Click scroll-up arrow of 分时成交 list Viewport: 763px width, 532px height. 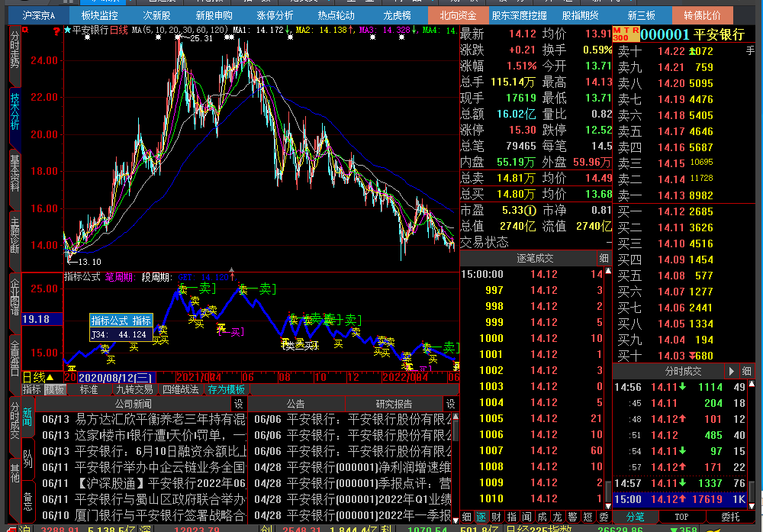[752, 384]
